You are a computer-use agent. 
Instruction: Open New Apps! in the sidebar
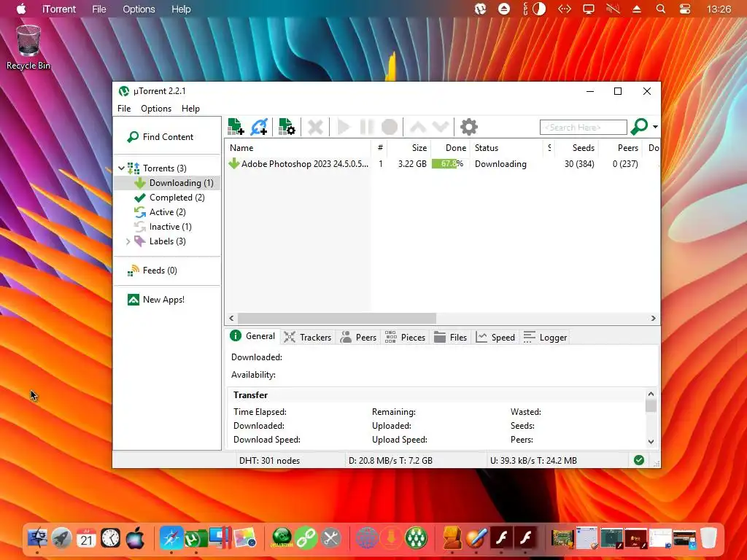pyautogui.click(x=156, y=300)
